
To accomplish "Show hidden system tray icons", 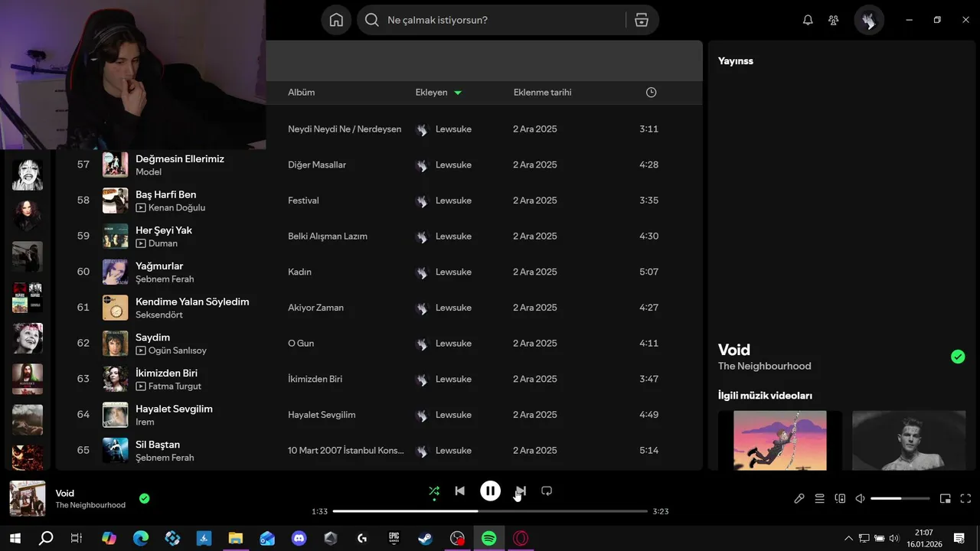I will tap(848, 539).
